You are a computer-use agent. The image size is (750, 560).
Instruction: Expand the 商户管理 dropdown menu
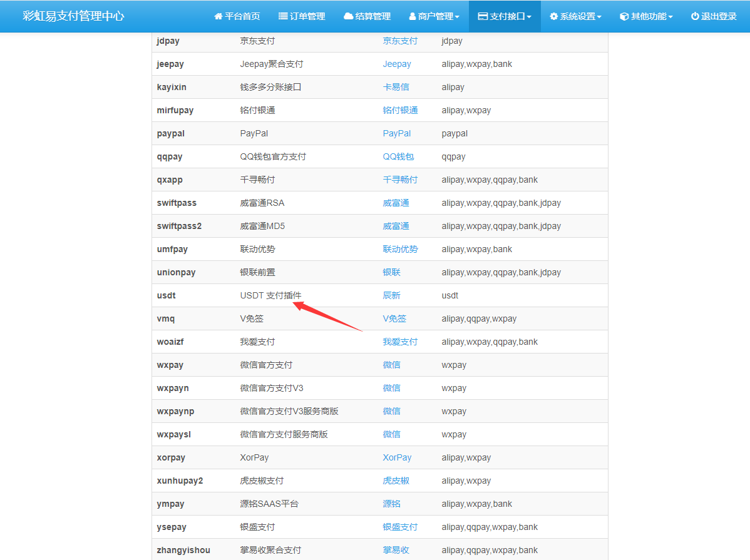(x=434, y=16)
